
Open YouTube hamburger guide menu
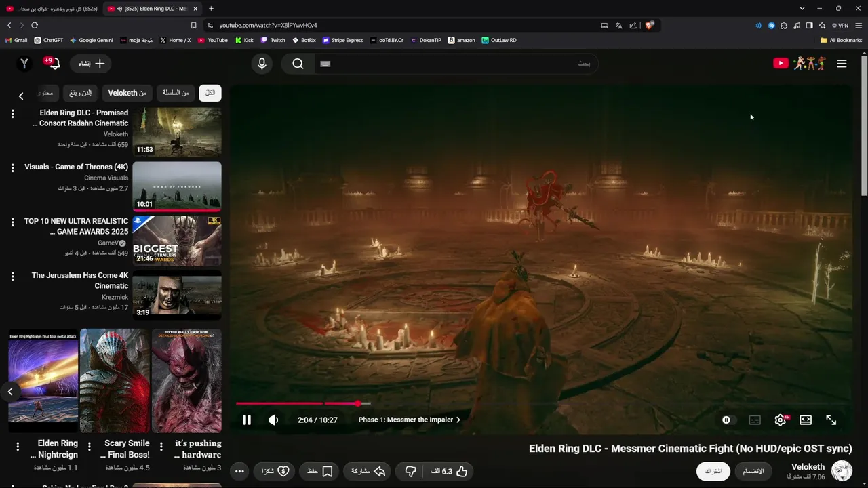(x=842, y=64)
